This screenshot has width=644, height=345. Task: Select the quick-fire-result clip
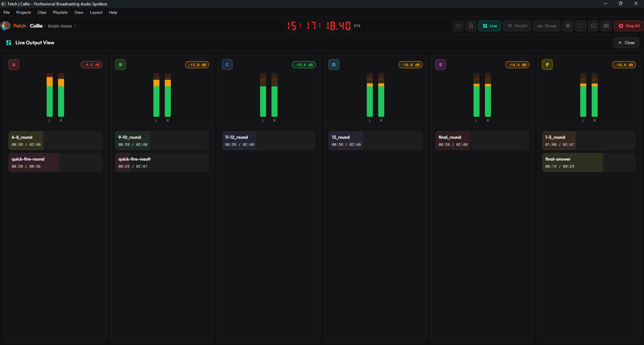tap(162, 162)
